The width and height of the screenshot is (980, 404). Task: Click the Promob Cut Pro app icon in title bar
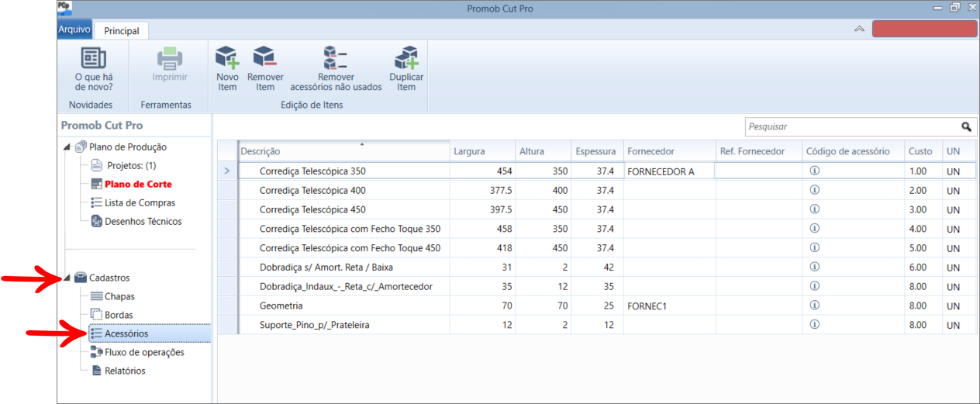click(x=64, y=8)
